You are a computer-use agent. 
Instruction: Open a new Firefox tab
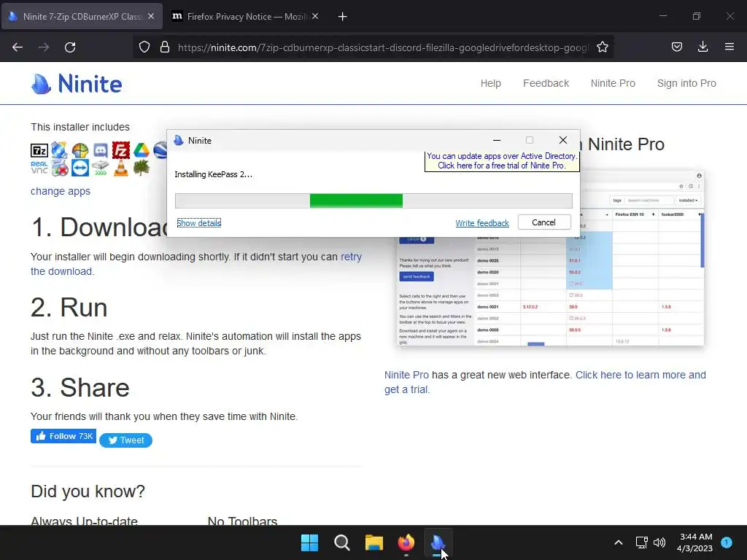[342, 17]
